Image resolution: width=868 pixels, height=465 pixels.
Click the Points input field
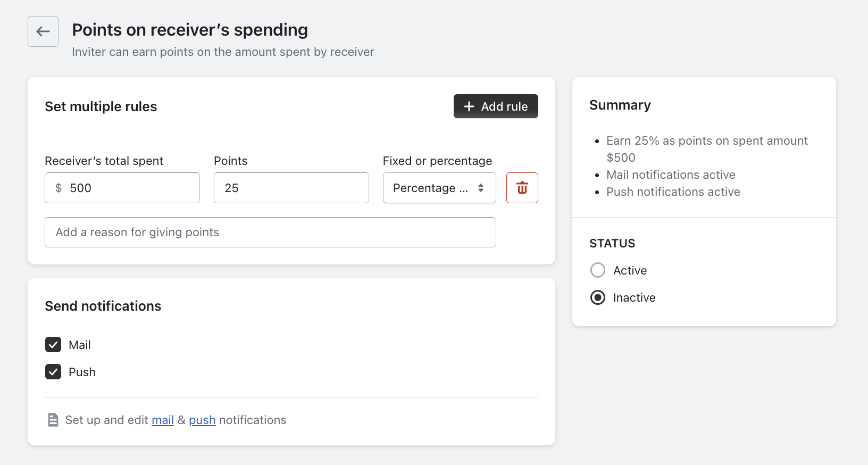click(291, 188)
